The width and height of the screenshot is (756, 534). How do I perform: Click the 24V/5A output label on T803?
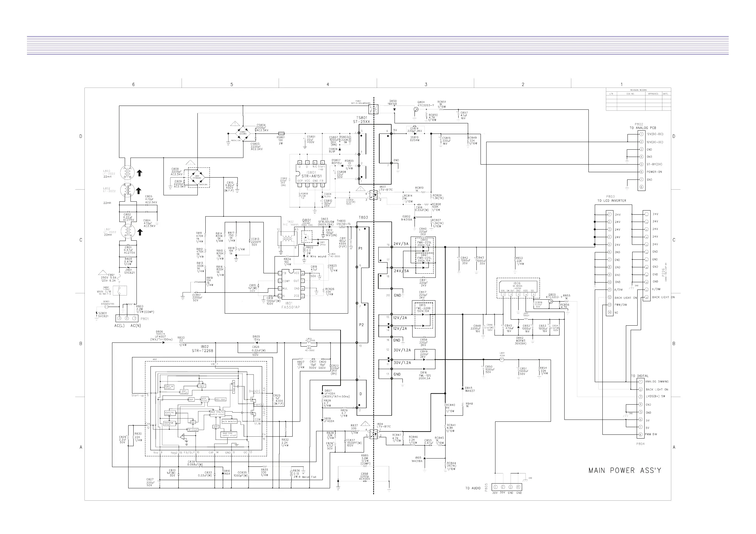pos(401,244)
